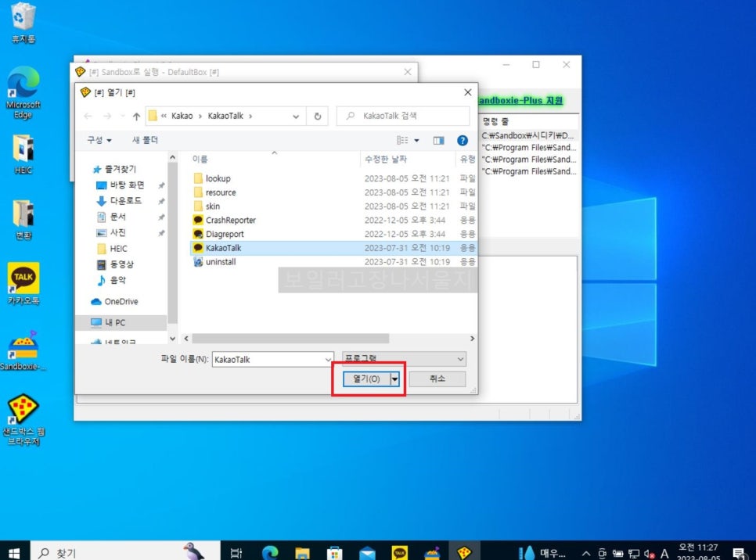Open the Windows Start menu

click(14, 552)
